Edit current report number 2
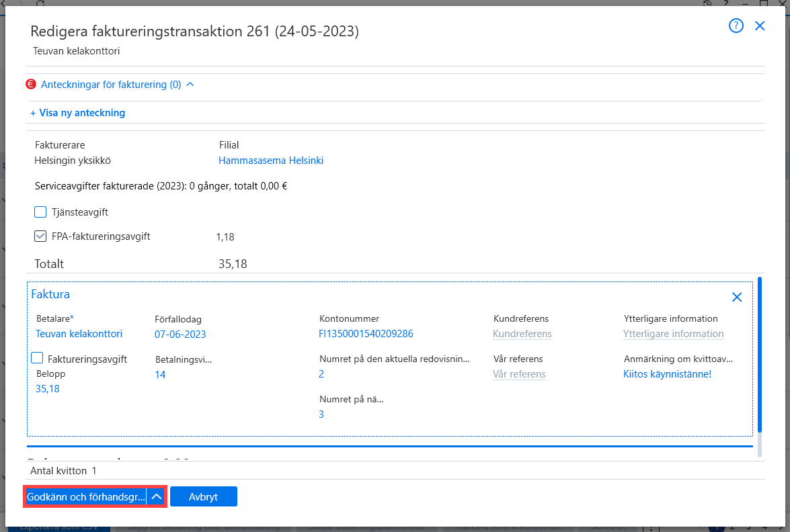The width and height of the screenshot is (790, 532). point(321,374)
